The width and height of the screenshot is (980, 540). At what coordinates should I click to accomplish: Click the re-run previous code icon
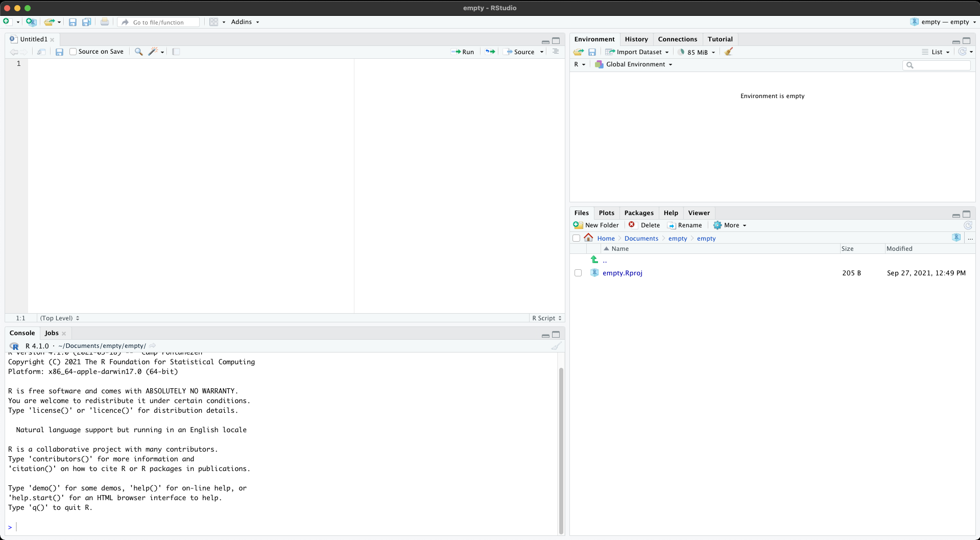pyautogui.click(x=490, y=52)
